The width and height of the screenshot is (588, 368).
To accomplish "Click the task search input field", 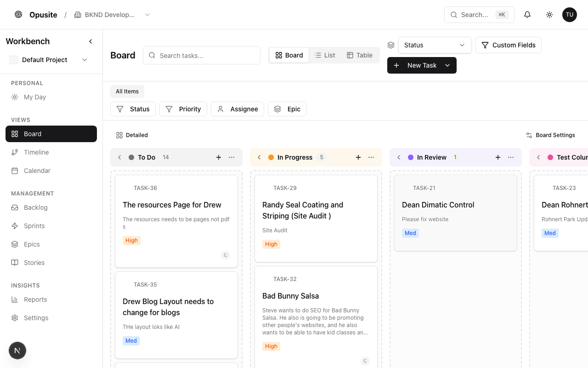I will click(x=201, y=55).
